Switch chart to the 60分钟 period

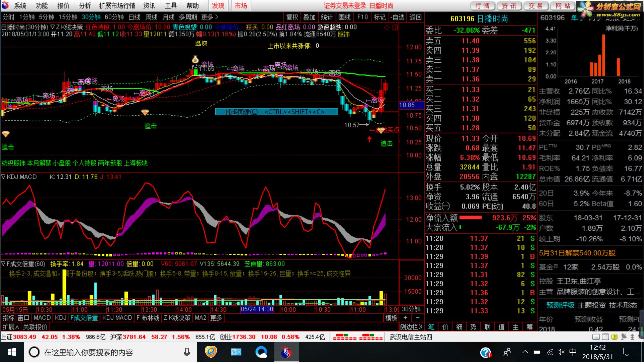pos(114,17)
